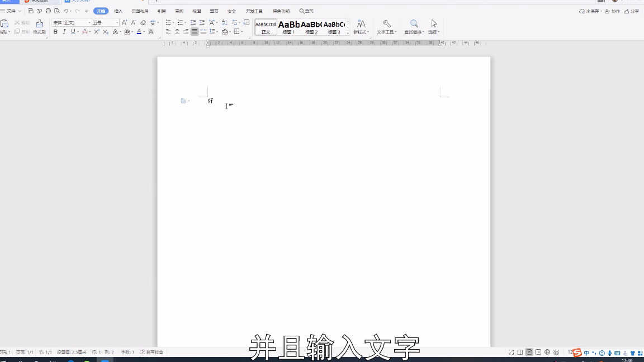Apply the Heading 2 style

(x=311, y=27)
